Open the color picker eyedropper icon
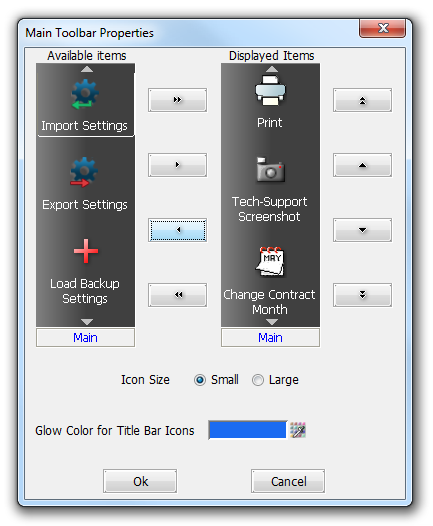This screenshot has width=433, height=526. [297, 430]
